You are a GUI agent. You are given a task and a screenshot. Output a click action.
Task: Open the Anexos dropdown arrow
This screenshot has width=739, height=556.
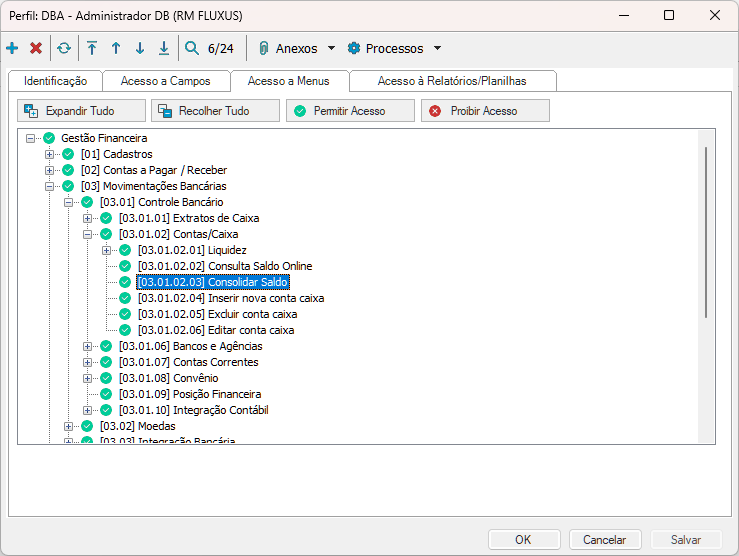pos(331,48)
